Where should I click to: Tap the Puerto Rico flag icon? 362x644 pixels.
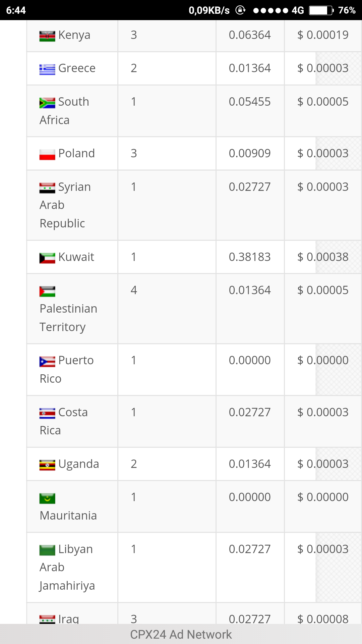click(47, 362)
